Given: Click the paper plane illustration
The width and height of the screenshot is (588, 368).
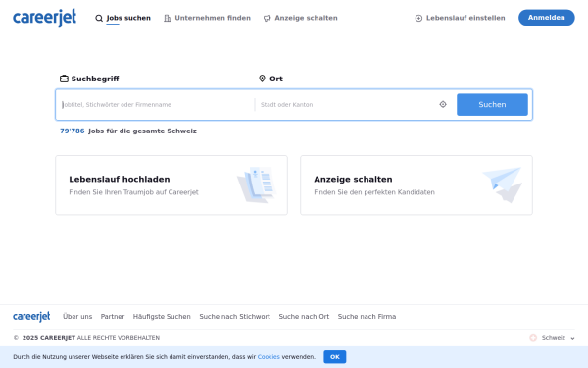Looking at the screenshot, I should (x=503, y=184).
